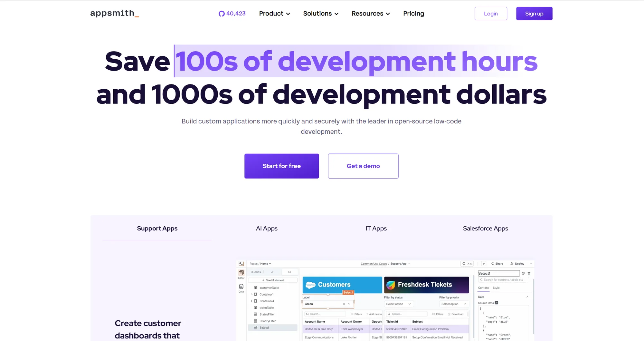Expand the Product menu
644x341 pixels.
pyautogui.click(x=275, y=14)
